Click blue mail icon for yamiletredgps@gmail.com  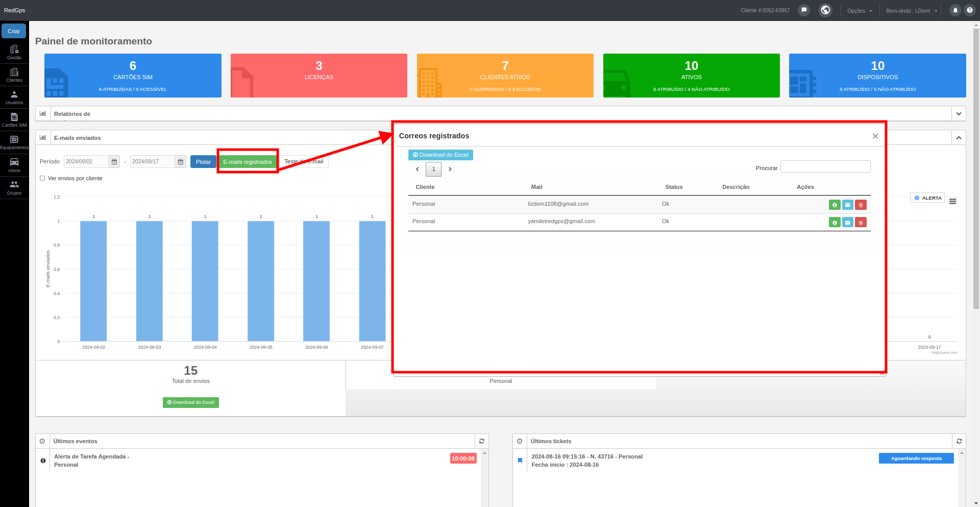848,222
